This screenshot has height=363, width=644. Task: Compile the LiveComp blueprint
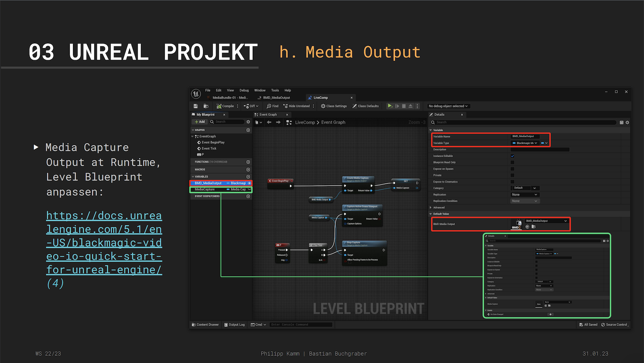tap(226, 106)
